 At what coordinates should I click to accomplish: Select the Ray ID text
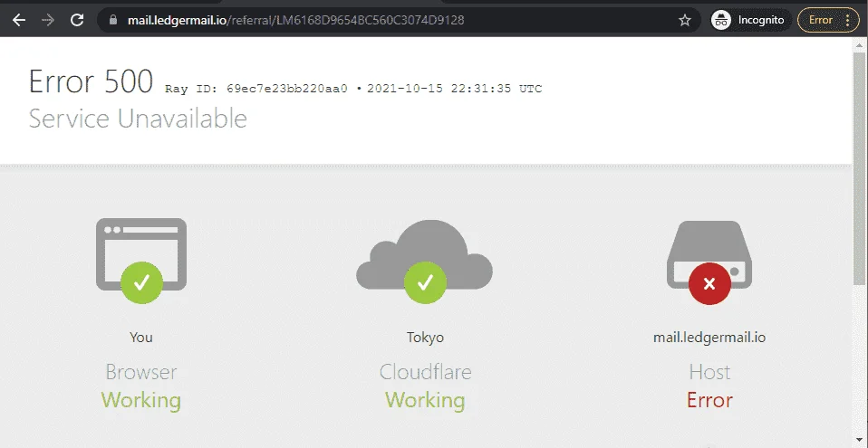tap(256, 89)
